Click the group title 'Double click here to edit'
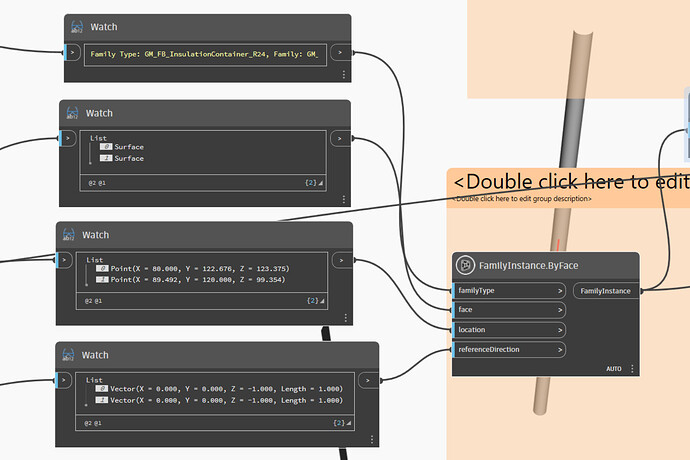690x460 pixels. (x=571, y=181)
